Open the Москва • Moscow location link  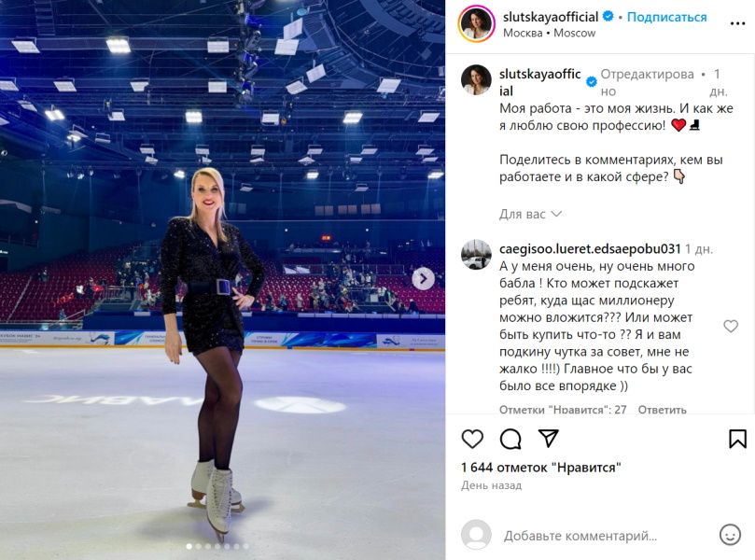[x=549, y=34]
